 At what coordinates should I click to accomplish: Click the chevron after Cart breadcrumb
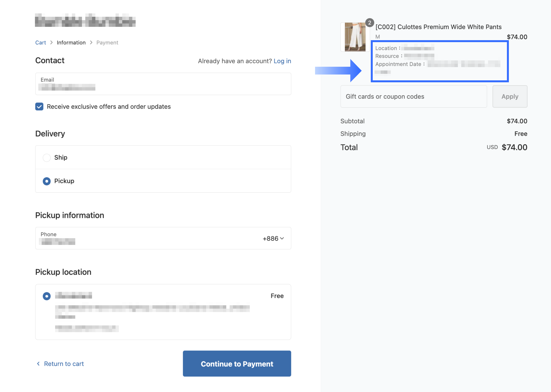tap(51, 43)
